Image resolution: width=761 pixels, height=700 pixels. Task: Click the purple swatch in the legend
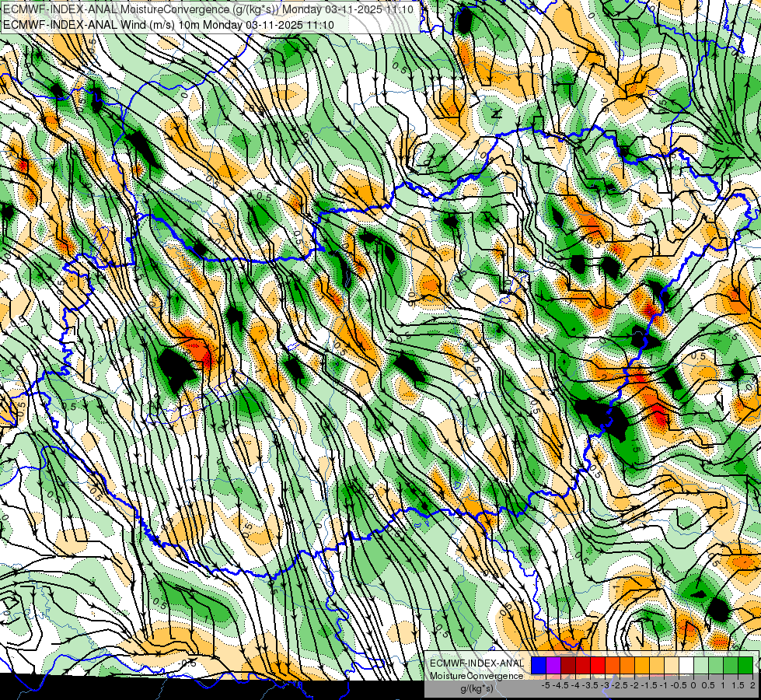coord(553,666)
